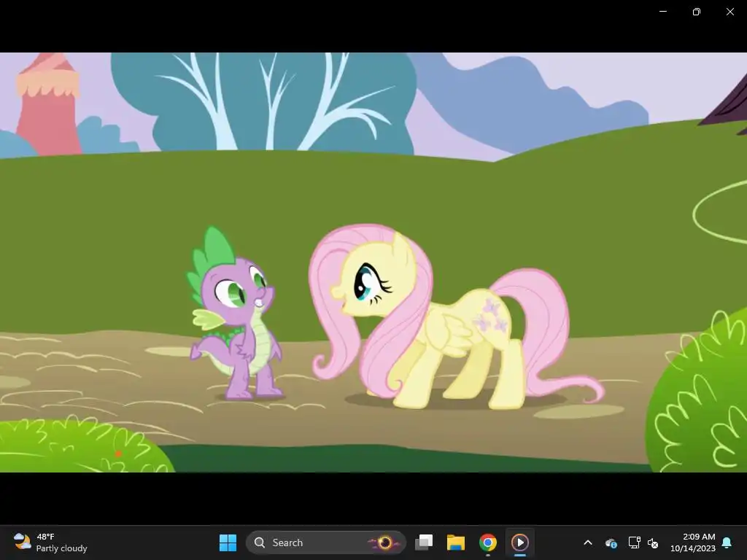The width and height of the screenshot is (747, 560).
Task: Click the video frame to toggle playback
Action: [x=373, y=262]
